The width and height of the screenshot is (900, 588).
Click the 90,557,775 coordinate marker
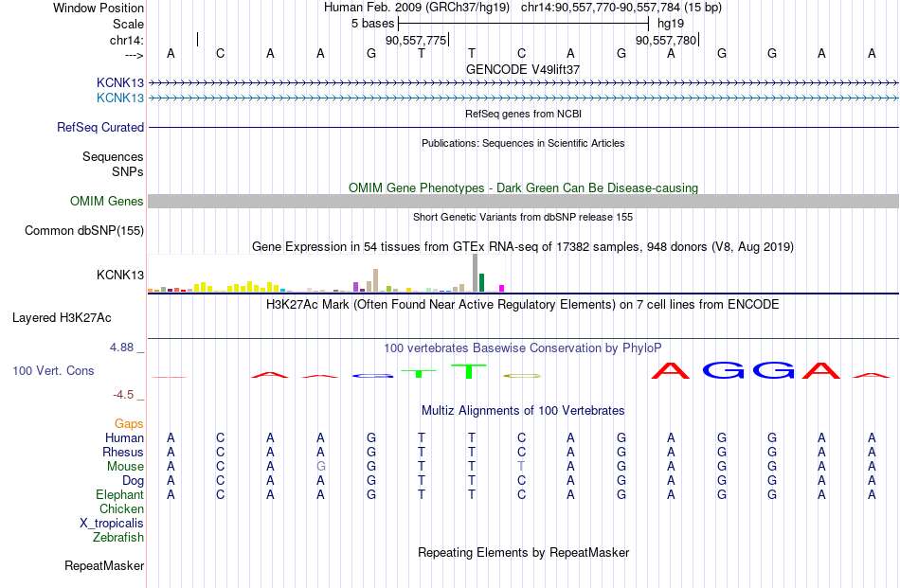click(416, 40)
